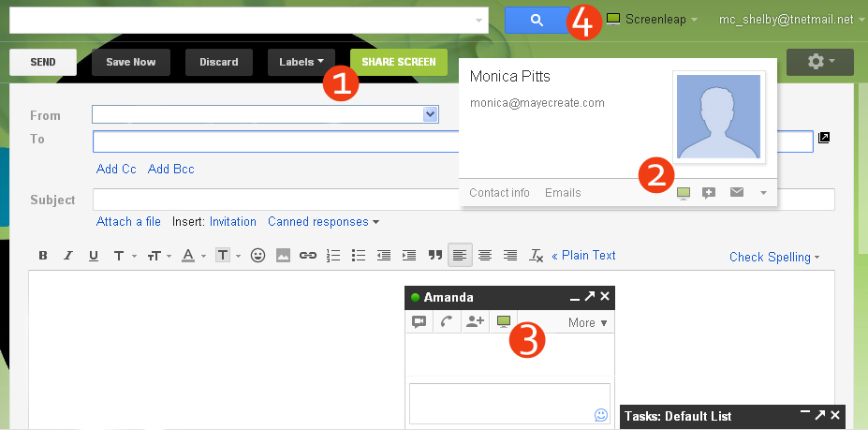Image resolution: width=868 pixels, height=430 pixels.
Task: Pop out the Tasks: Default List panel
Action: (x=820, y=414)
